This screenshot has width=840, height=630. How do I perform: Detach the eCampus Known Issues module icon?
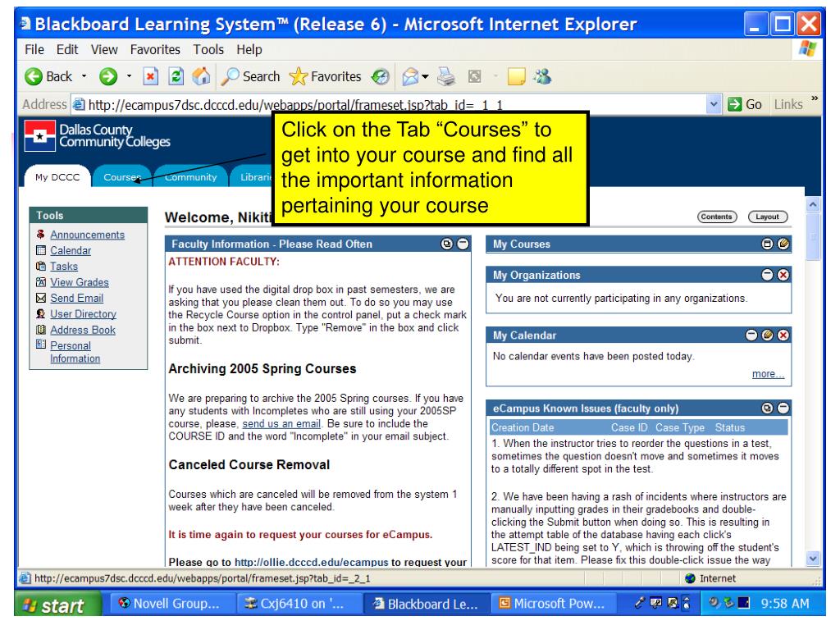coord(767,409)
